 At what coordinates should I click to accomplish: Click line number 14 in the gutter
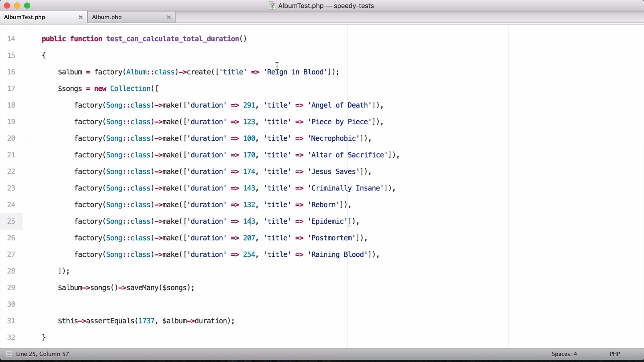pos(11,39)
